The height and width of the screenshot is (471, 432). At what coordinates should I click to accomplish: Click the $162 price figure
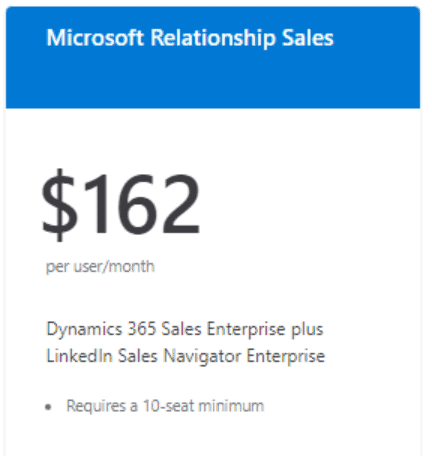[x=121, y=204]
